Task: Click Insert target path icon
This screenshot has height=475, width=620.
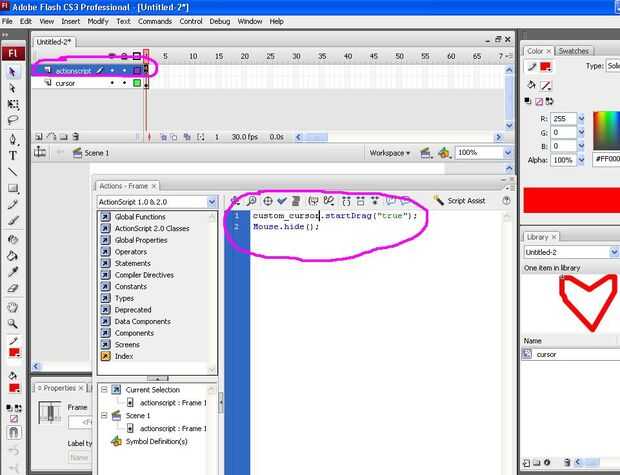Action: point(268,201)
